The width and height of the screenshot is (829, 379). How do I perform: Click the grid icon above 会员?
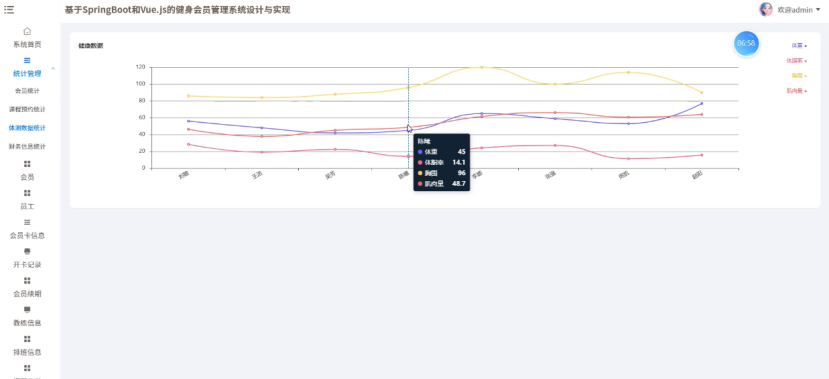coord(27,164)
